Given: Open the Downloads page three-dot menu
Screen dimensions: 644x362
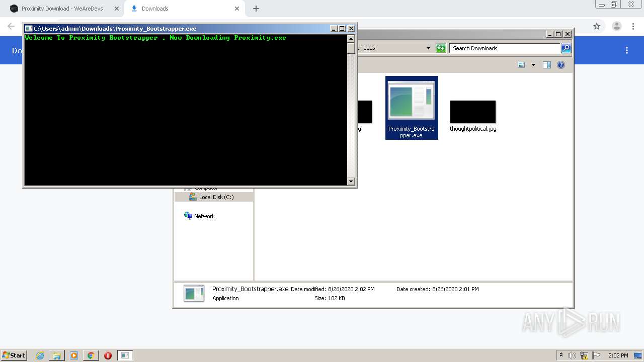Looking at the screenshot, I should (x=627, y=50).
